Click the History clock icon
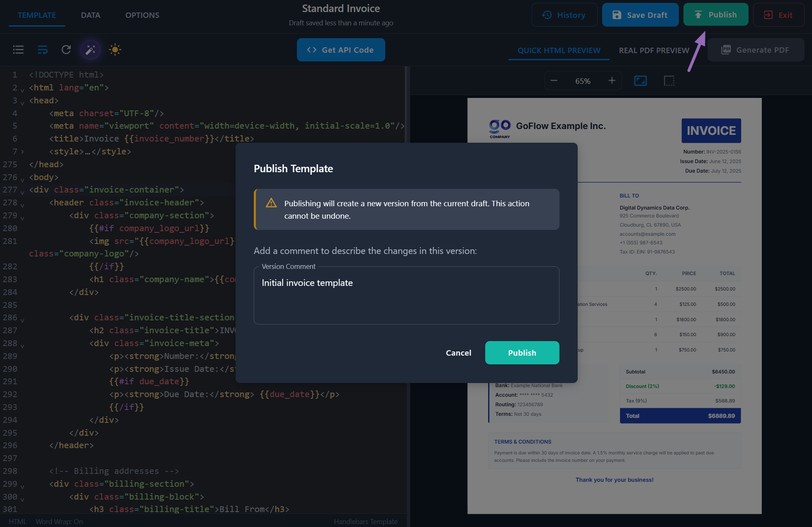 [x=547, y=15]
